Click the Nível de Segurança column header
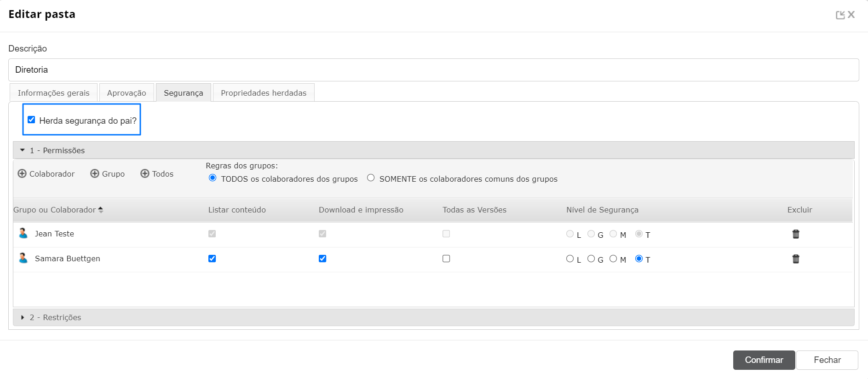This screenshot has height=379, width=868. click(x=602, y=210)
